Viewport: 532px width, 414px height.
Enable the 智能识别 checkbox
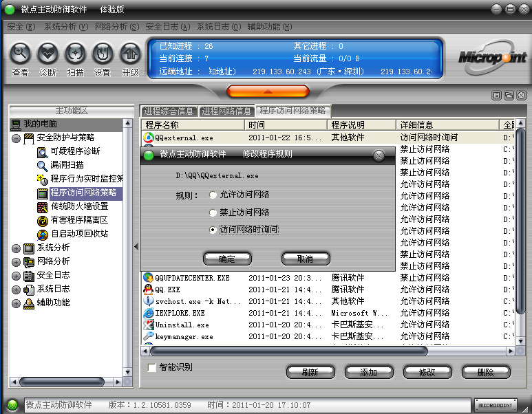pos(151,367)
